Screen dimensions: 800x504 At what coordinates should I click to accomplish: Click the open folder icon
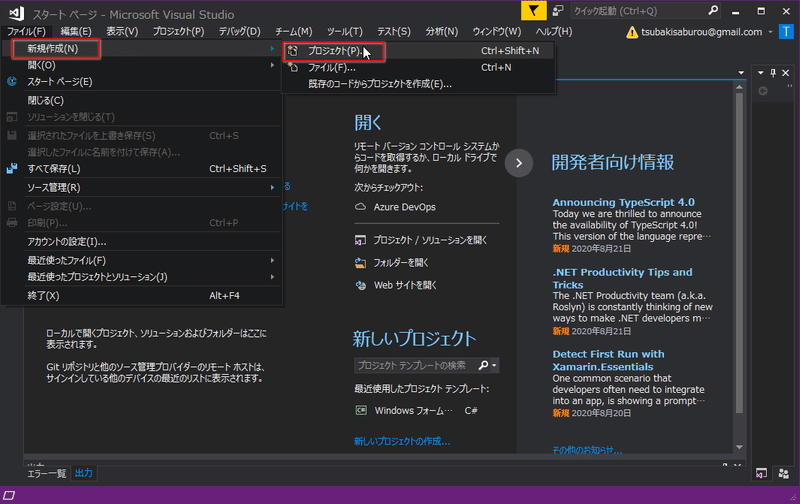click(360, 263)
